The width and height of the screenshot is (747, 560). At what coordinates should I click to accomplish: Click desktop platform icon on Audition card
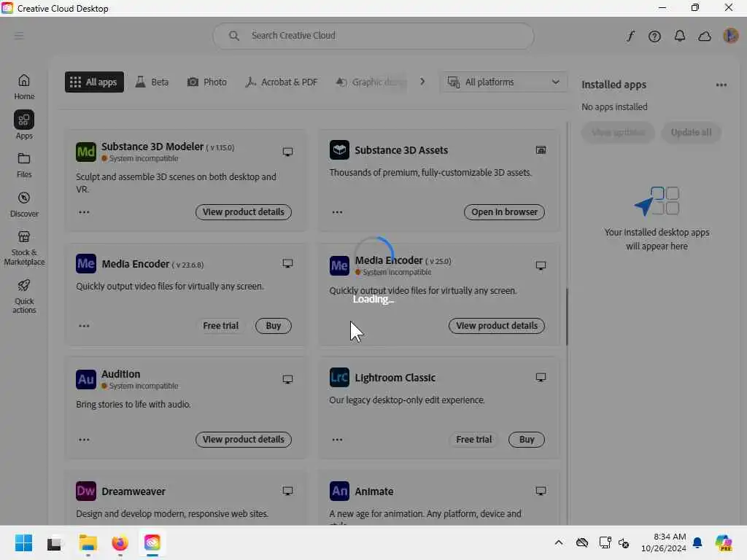pyautogui.click(x=287, y=379)
